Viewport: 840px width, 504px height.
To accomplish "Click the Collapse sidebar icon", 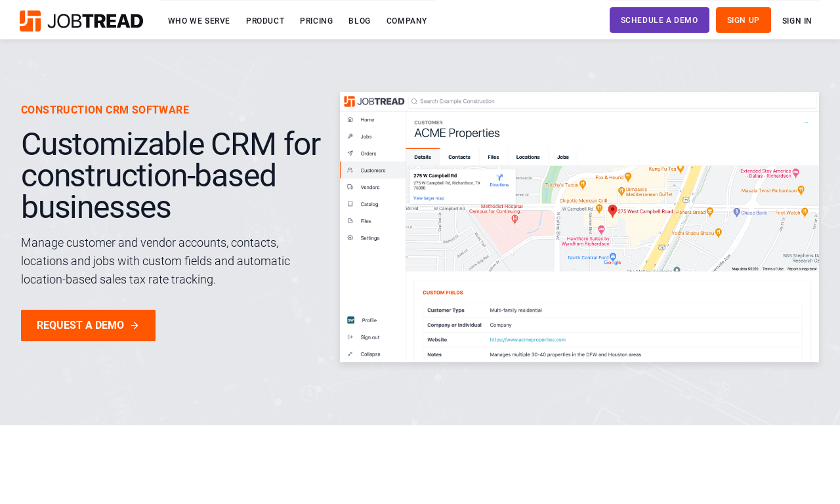I will click(x=350, y=354).
